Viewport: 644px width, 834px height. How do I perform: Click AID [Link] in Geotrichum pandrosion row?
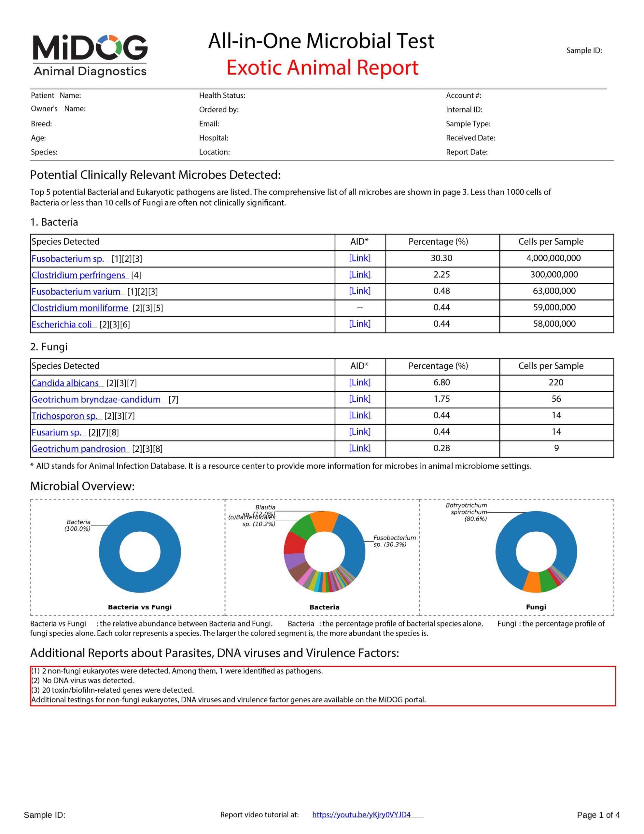(359, 448)
